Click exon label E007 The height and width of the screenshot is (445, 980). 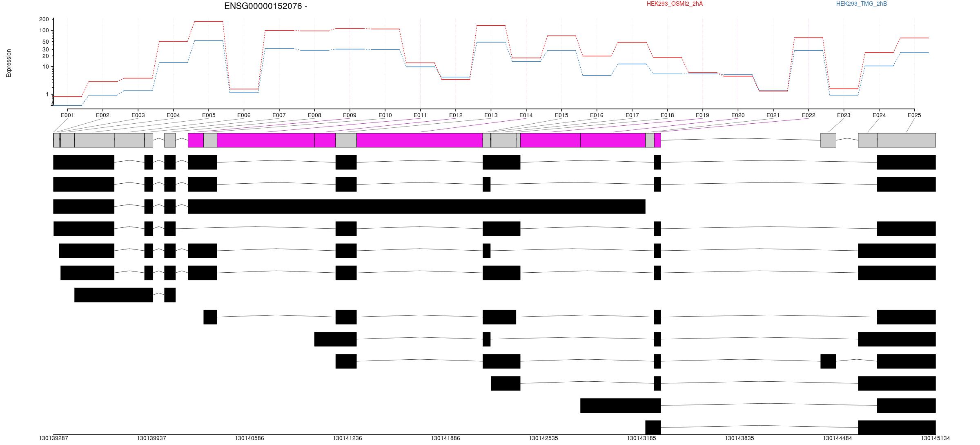pos(279,115)
